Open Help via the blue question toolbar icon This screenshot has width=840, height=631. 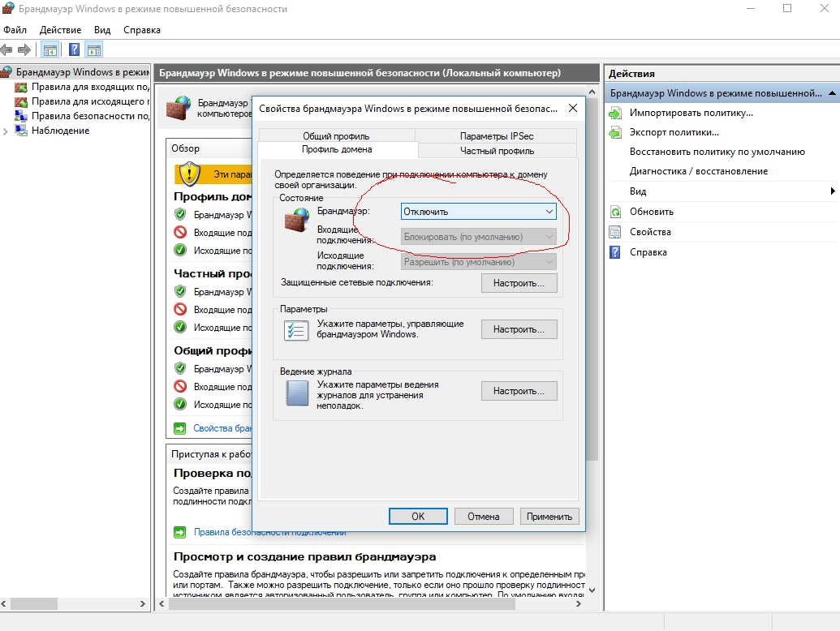pyautogui.click(x=75, y=50)
